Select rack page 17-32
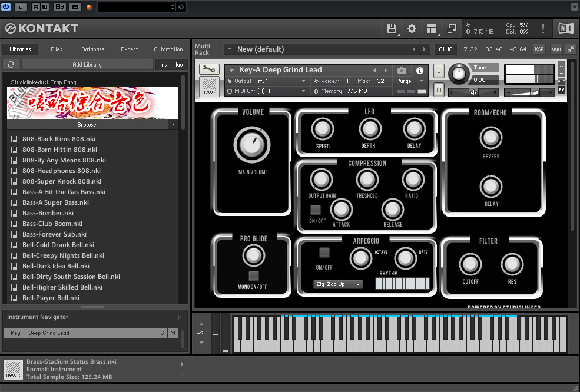This screenshot has height=392, width=580. pyautogui.click(x=469, y=49)
